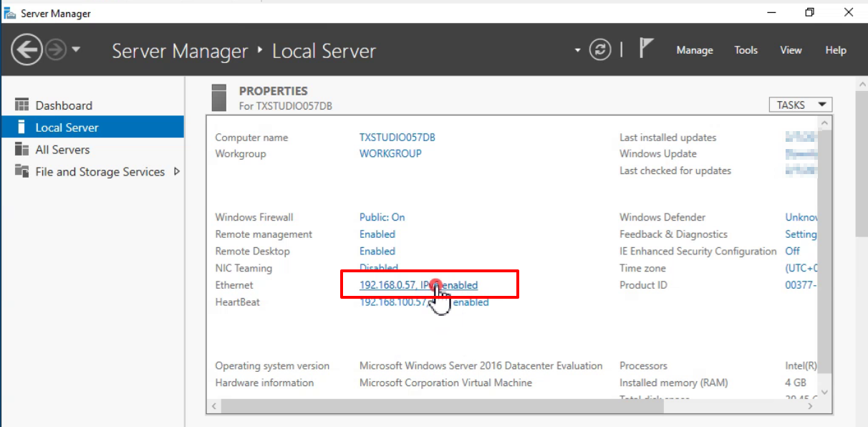Click the Last checked for updates label

click(675, 171)
